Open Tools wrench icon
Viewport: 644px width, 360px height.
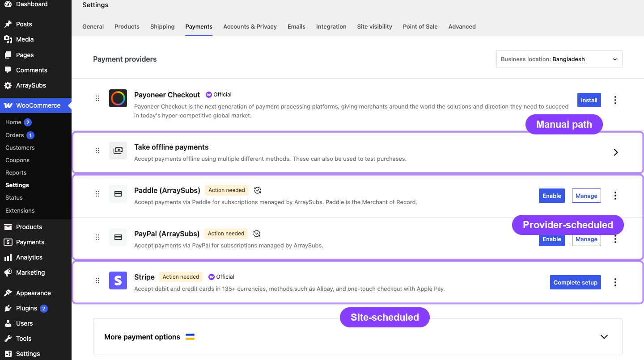(x=8, y=339)
